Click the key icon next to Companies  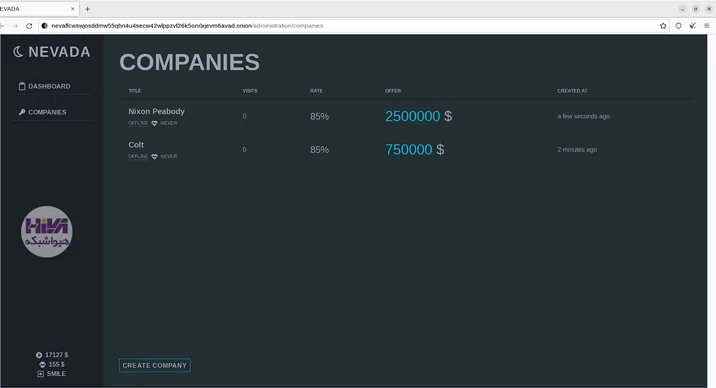click(x=22, y=112)
